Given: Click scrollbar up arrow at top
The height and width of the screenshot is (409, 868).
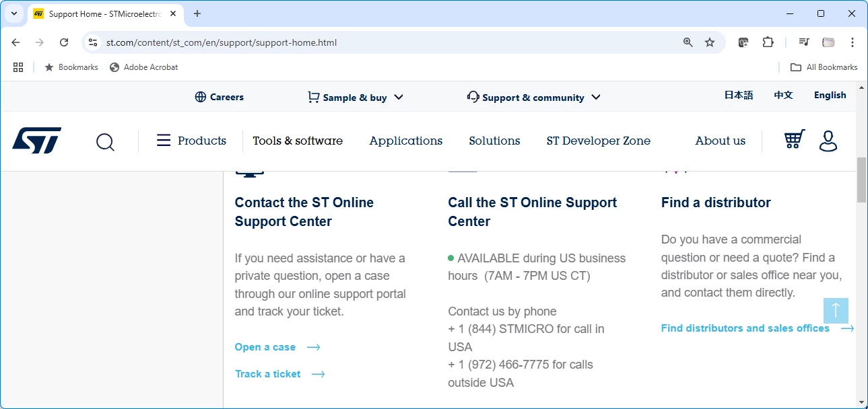Looking at the screenshot, I should pyautogui.click(x=861, y=87).
